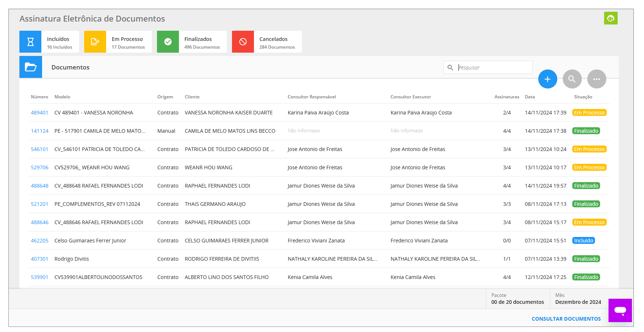Click the green Finalizados checkmark icon
This screenshot has width=644, height=332.
pos(168,42)
